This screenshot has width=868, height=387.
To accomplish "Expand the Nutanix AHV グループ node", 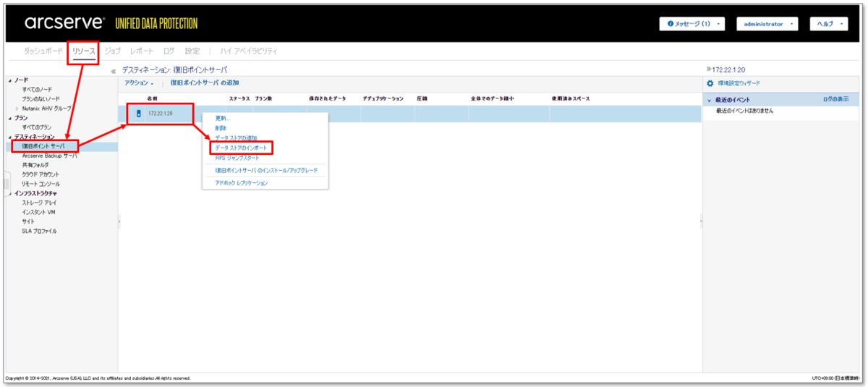I will [x=17, y=109].
